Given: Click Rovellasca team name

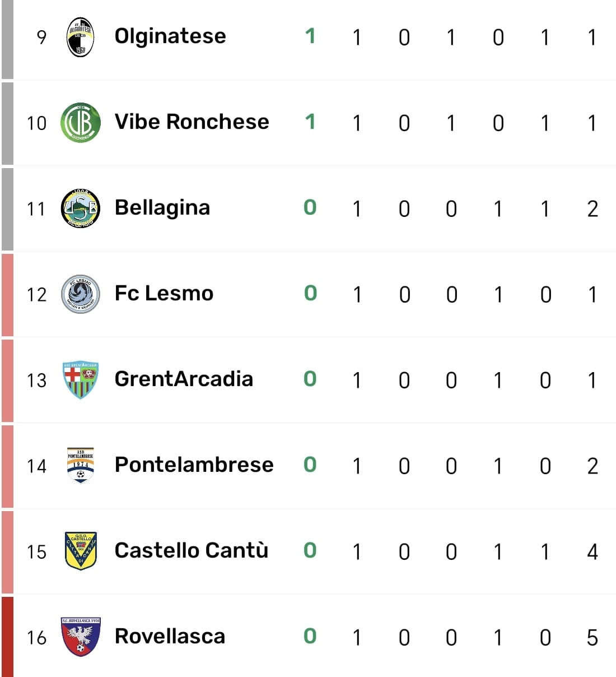Looking at the screenshot, I should 170,637.
